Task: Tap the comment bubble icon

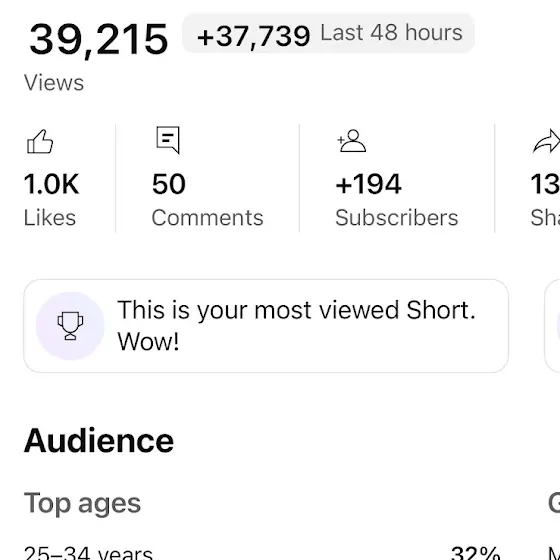Action: tap(168, 140)
